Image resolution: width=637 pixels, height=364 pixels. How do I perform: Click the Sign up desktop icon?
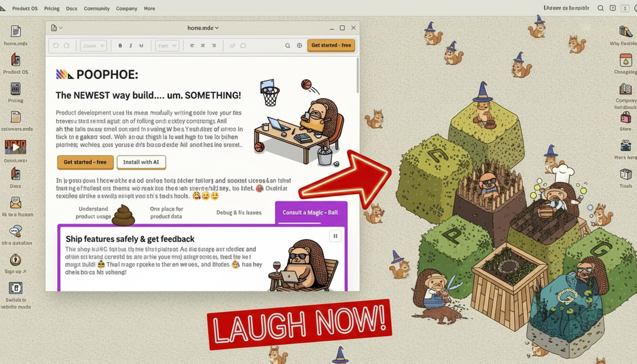tap(16, 260)
